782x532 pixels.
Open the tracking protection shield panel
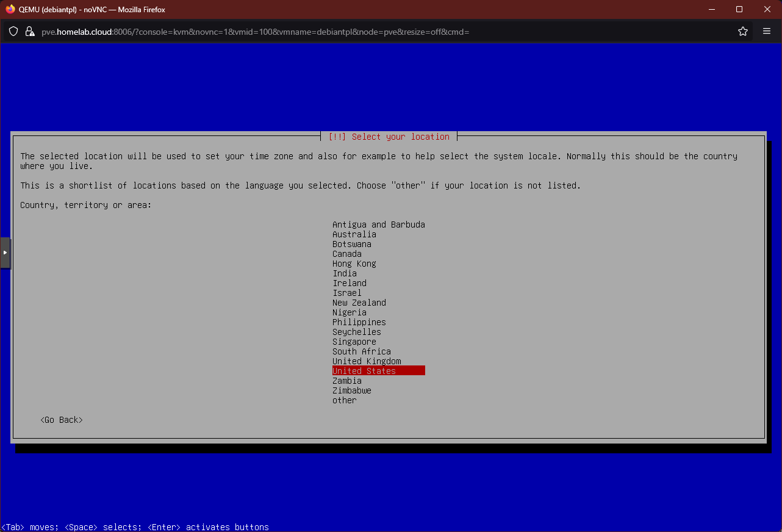(13, 31)
